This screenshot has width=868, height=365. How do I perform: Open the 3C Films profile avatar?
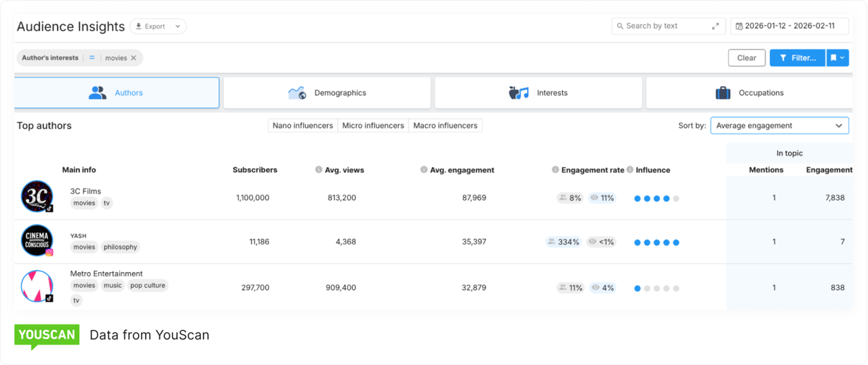coord(37,197)
